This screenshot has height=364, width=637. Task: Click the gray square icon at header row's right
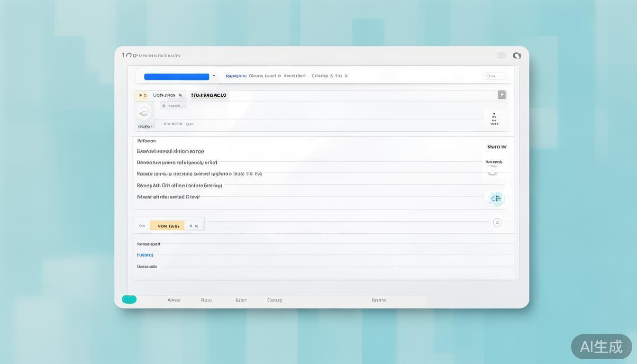click(x=501, y=95)
